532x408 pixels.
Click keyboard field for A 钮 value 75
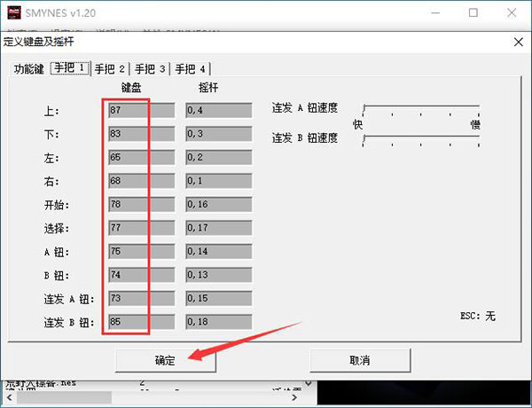(x=142, y=251)
